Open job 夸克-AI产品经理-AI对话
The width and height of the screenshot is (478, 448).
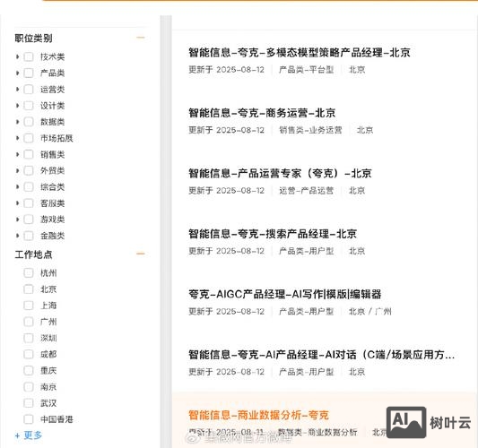coord(321,355)
